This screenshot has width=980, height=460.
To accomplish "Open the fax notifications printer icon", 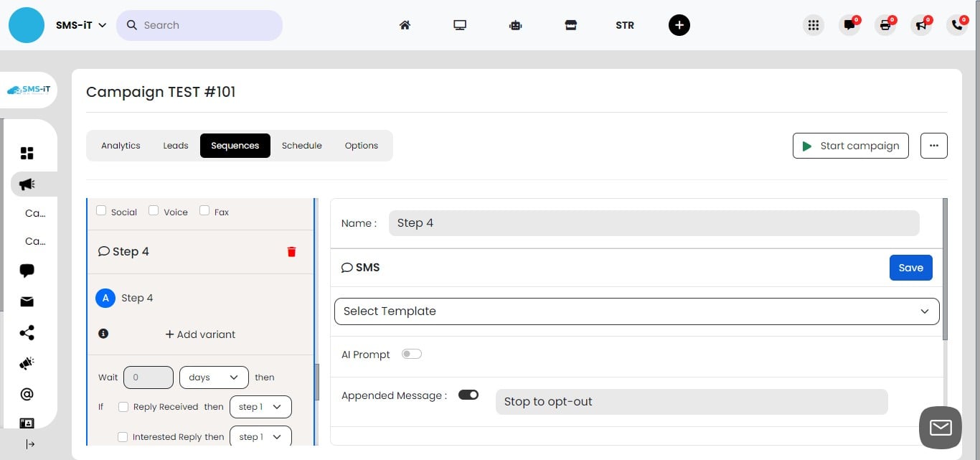I will click(885, 25).
